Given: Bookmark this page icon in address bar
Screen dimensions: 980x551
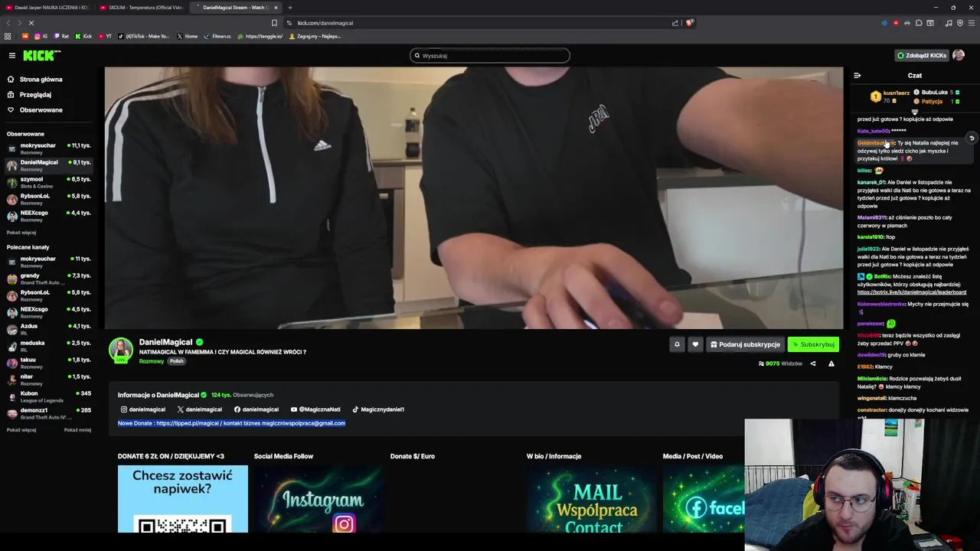Looking at the screenshot, I should point(274,23).
